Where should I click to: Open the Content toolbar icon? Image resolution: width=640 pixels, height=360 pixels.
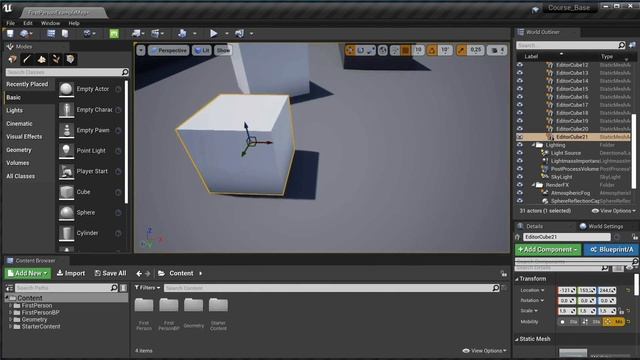coord(51,33)
